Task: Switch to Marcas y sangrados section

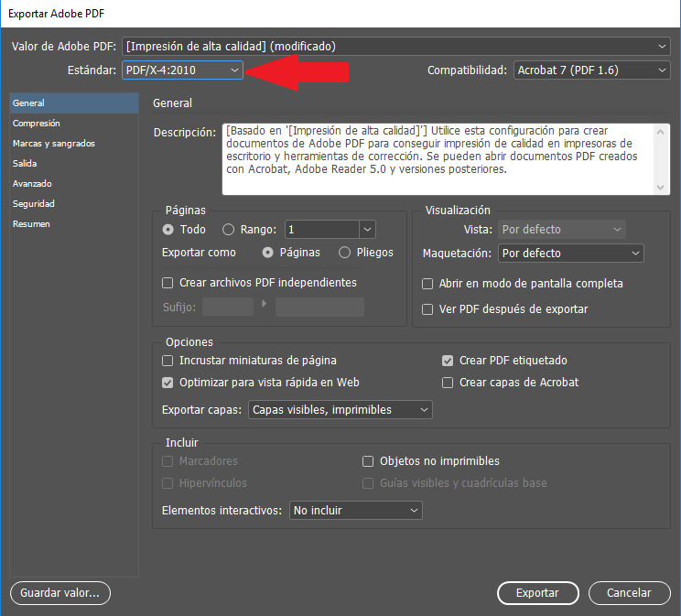Action: 53,144
